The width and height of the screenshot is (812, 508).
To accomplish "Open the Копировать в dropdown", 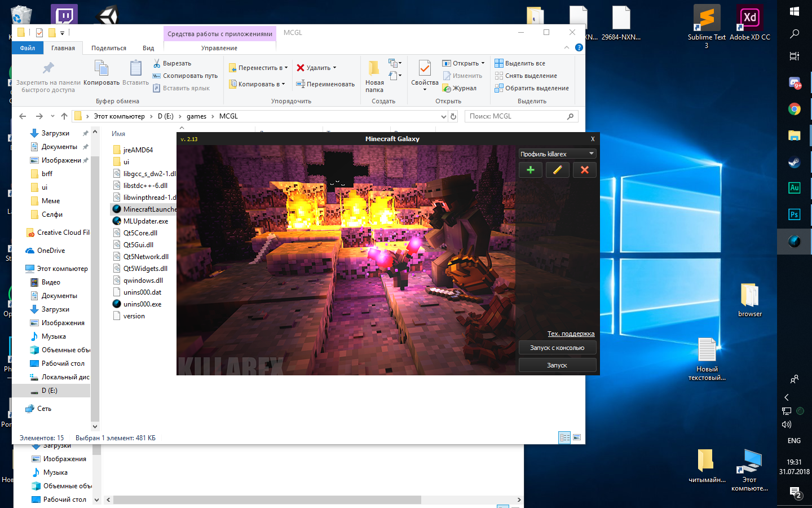I will click(x=257, y=84).
